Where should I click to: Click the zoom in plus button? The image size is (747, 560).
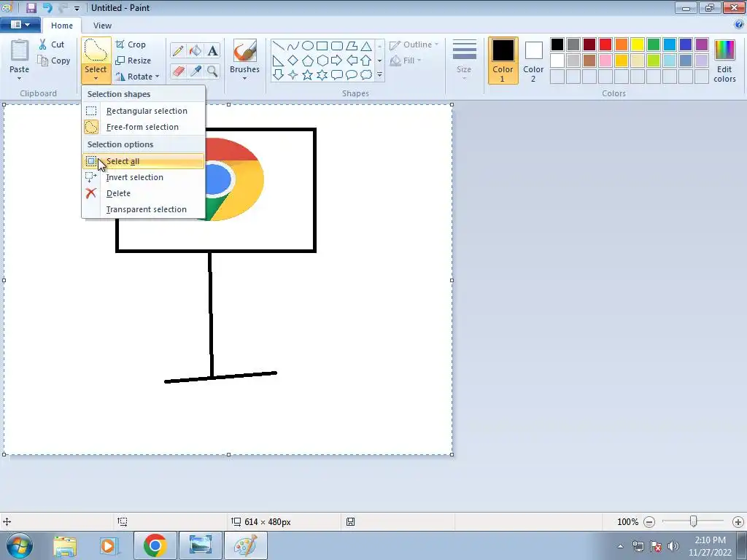tap(738, 522)
